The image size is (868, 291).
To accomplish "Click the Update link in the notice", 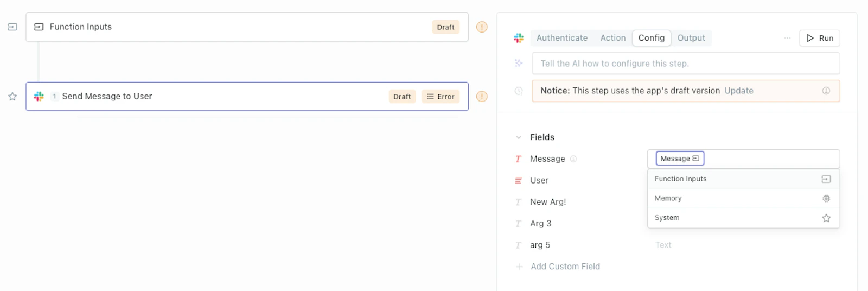I will 739,91.
